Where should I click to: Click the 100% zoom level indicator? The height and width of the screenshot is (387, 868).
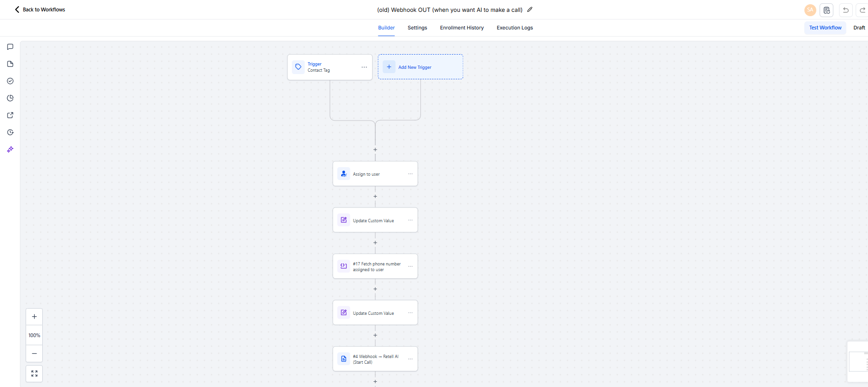tap(34, 335)
